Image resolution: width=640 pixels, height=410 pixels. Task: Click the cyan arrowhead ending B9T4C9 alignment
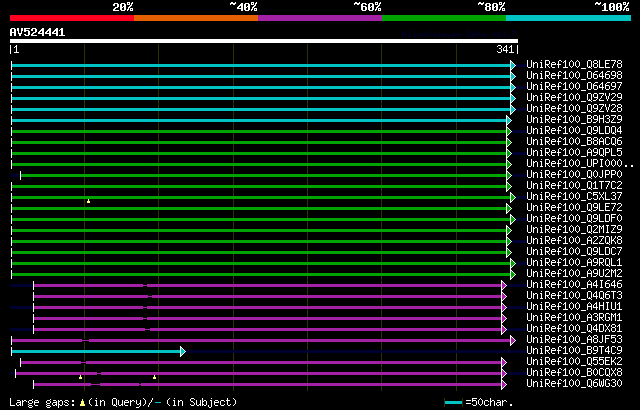[x=183, y=351]
